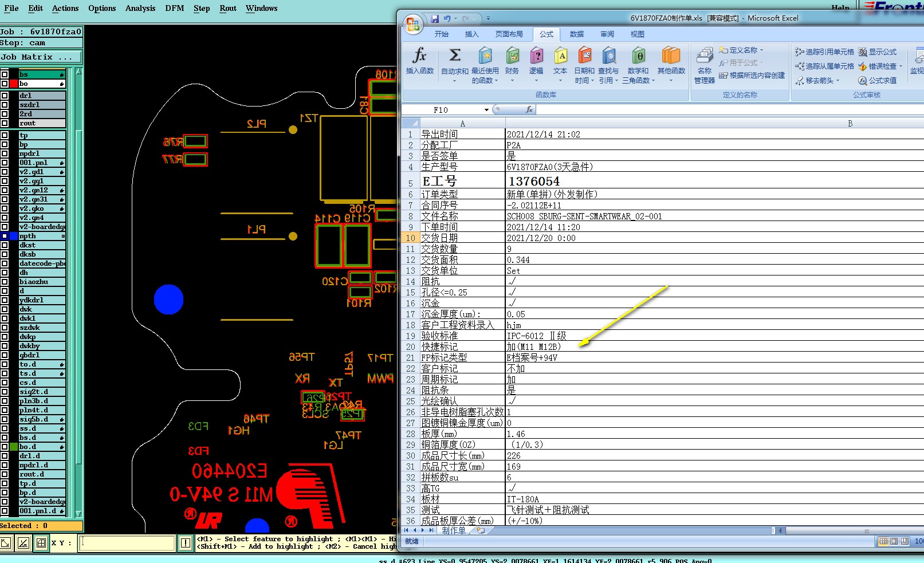Image resolution: width=924 pixels, height=563 pixels.
Task: Click Show Formulas (显示公式)
Action: [x=877, y=52]
